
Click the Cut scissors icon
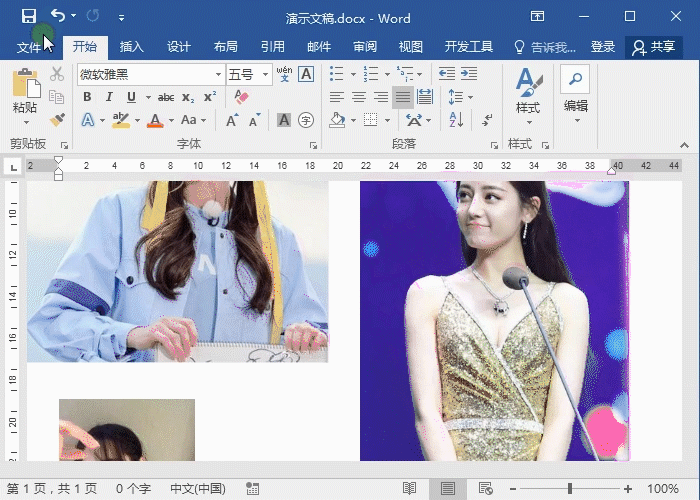[57, 74]
